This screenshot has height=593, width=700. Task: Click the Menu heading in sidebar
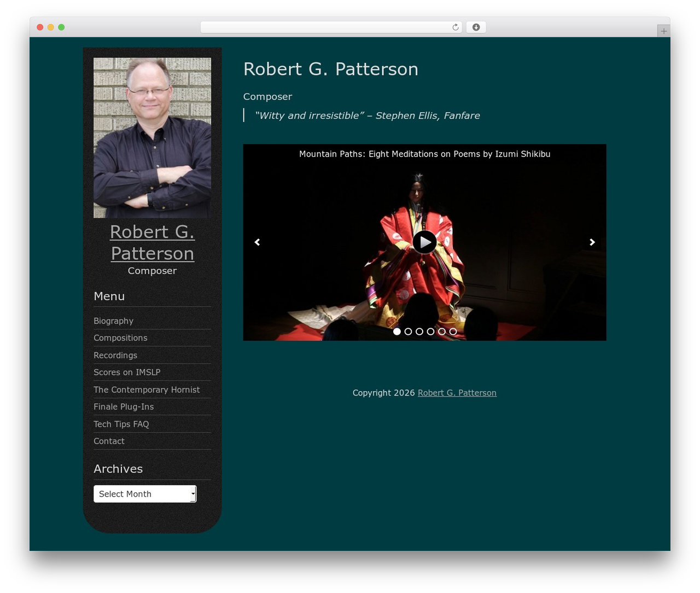tap(109, 296)
